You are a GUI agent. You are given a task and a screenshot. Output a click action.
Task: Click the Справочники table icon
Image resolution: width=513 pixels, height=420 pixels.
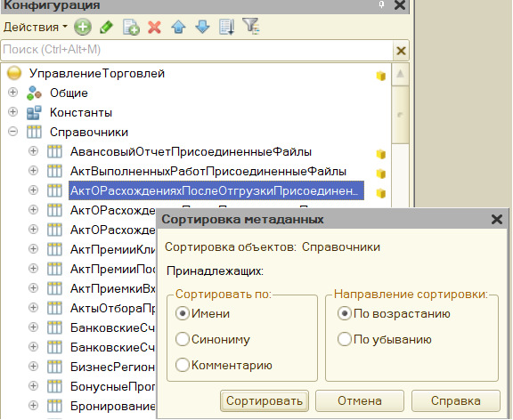click(x=34, y=132)
